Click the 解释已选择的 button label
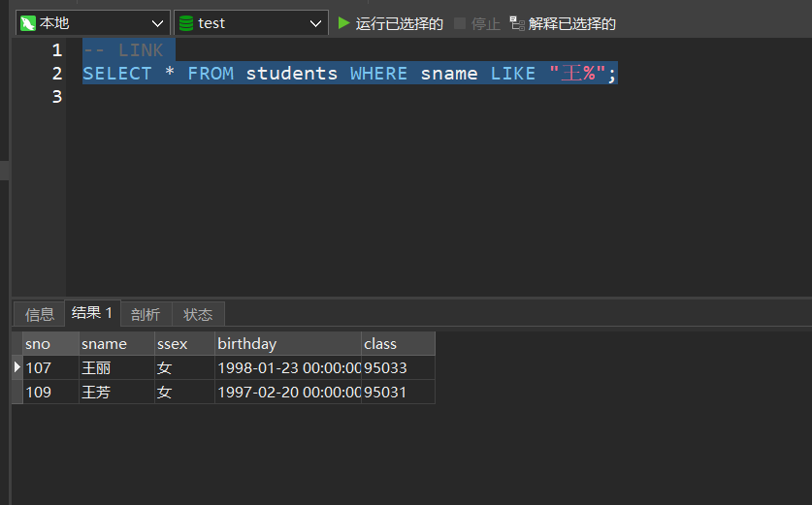The image size is (812, 505). click(571, 23)
